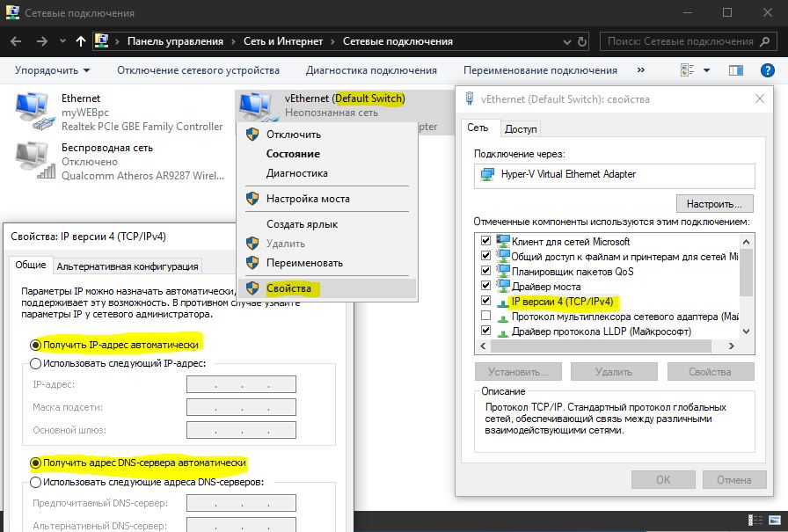Refresh the Network Connections view
Screen dimensions: 788x532
point(582,41)
